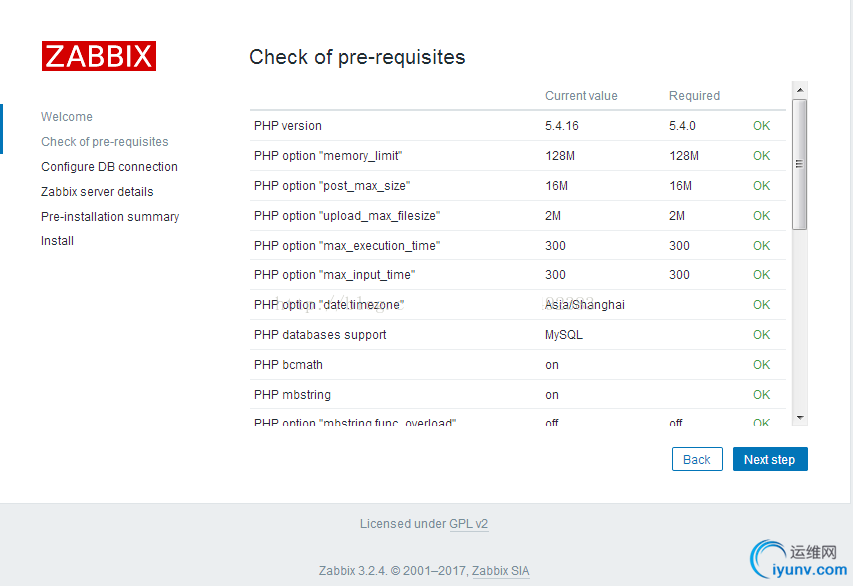853x586 pixels.
Task: Click the scrollbar down arrow
Action: click(x=800, y=418)
